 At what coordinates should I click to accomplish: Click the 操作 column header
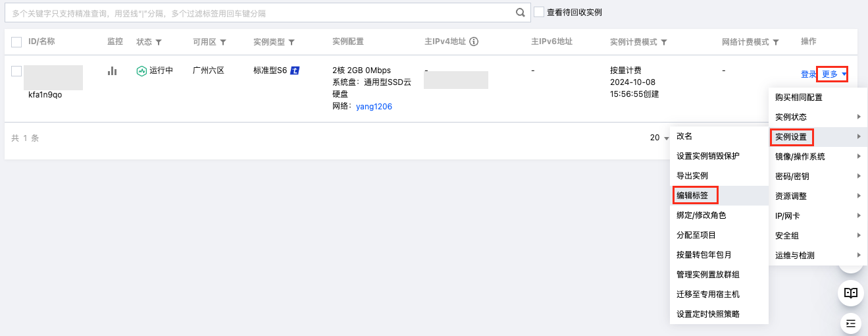click(809, 42)
